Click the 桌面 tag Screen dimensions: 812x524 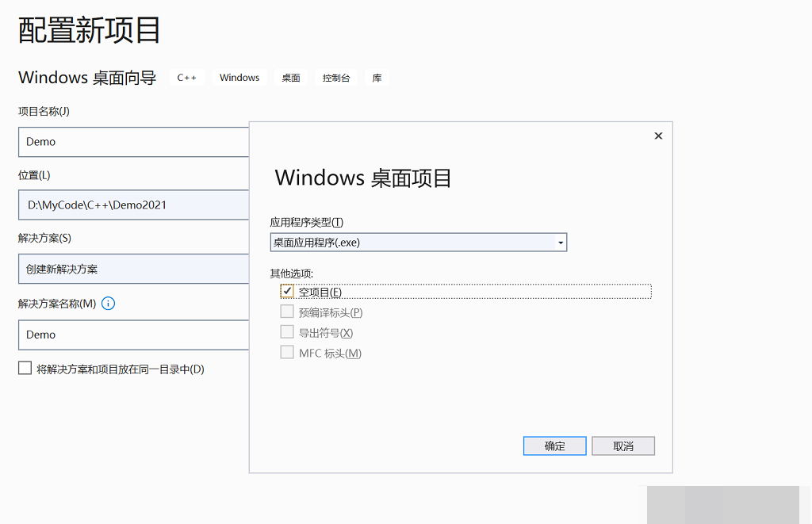291,78
